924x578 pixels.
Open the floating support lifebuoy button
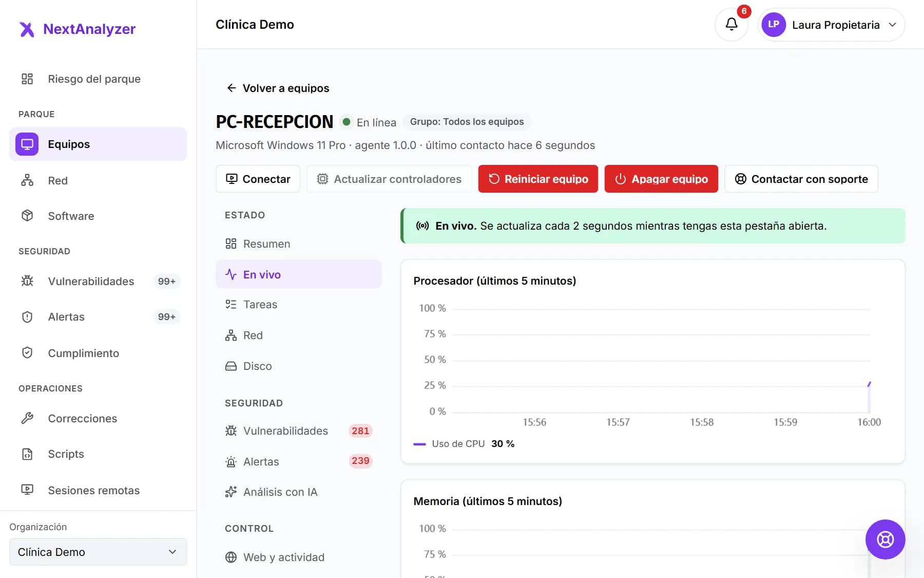click(885, 539)
